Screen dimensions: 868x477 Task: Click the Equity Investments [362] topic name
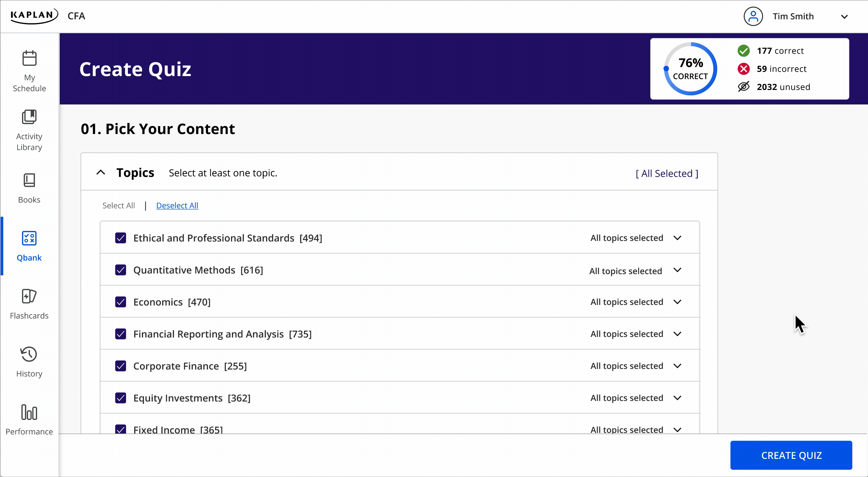192,398
